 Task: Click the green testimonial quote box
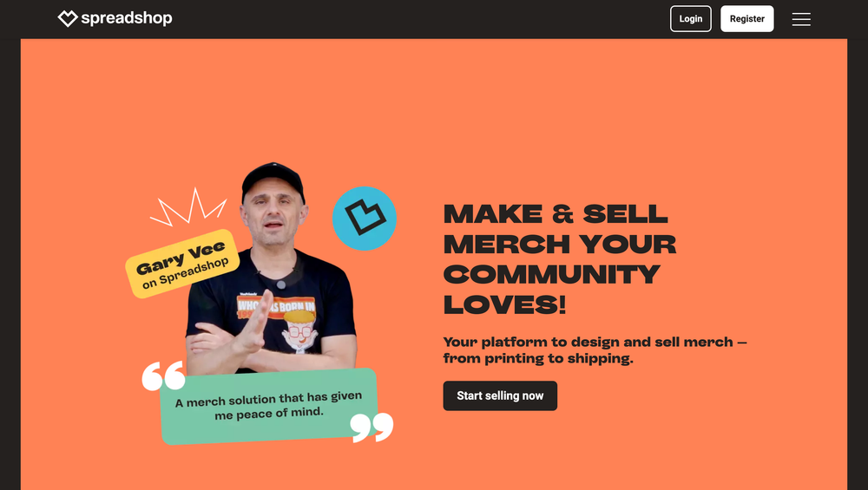click(x=269, y=406)
